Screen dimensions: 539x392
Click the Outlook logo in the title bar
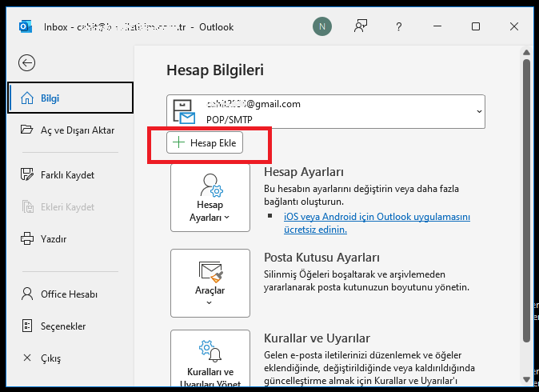[x=26, y=26]
